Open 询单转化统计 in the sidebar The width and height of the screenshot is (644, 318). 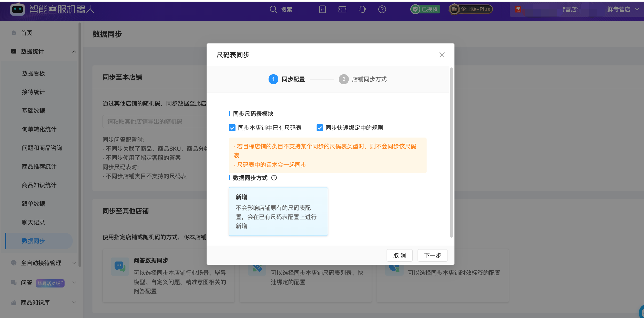[x=39, y=129]
